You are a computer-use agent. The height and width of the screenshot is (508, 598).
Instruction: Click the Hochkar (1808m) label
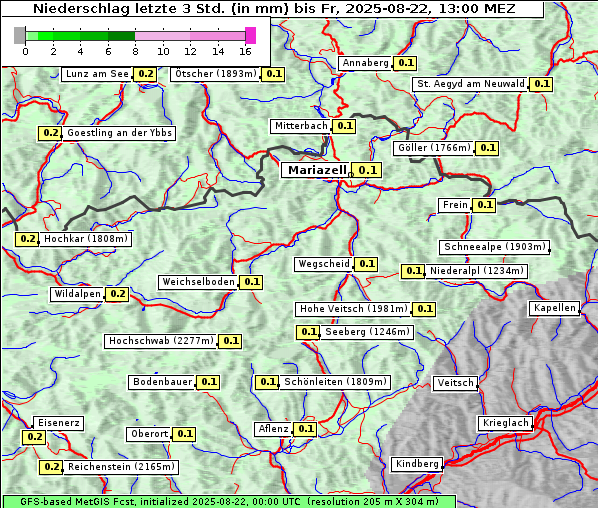point(85,239)
